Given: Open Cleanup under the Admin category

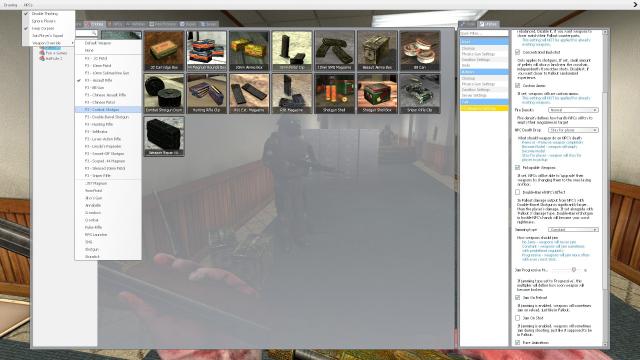Looking at the screenshot, I should (484, 78).
